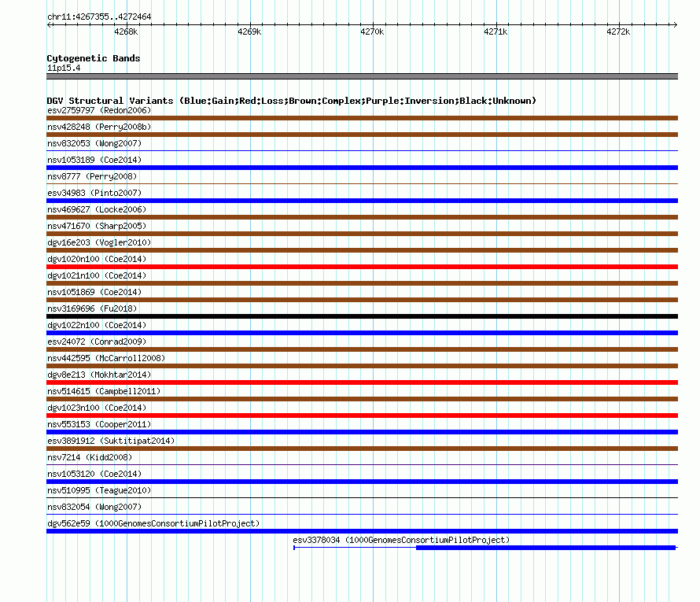
Task: Select nsv553153 (Cooper2011) variant label
Action: [x=99, y=424]
